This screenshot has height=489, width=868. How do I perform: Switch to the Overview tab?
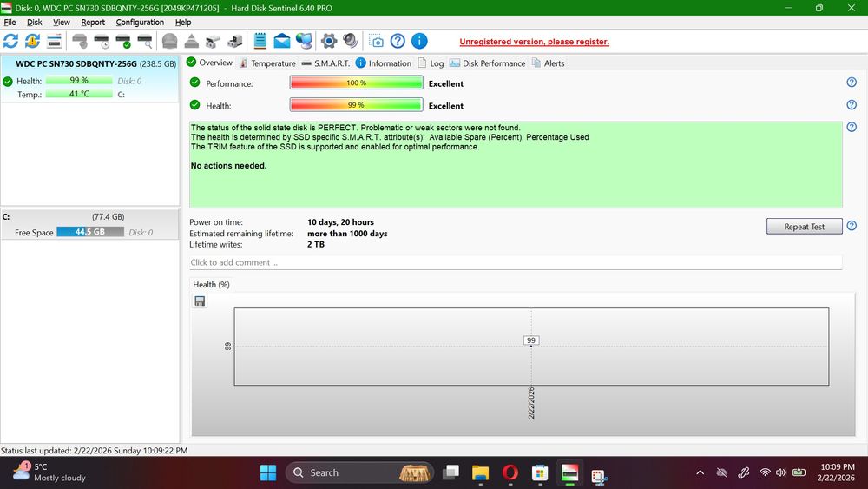pos(209,63)
